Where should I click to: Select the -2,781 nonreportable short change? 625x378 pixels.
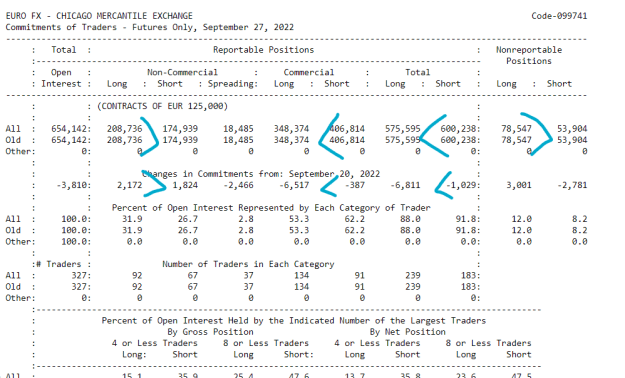tap(572, 185)
